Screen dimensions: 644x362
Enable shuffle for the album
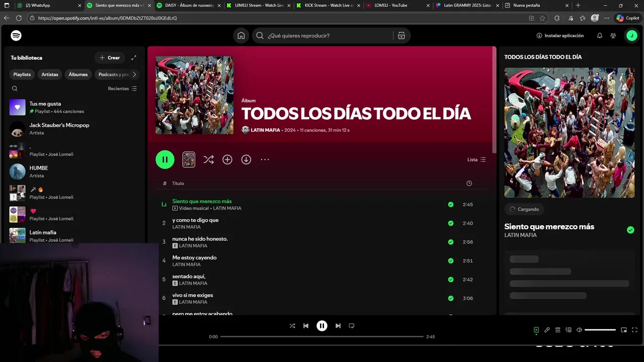(208, 159)
